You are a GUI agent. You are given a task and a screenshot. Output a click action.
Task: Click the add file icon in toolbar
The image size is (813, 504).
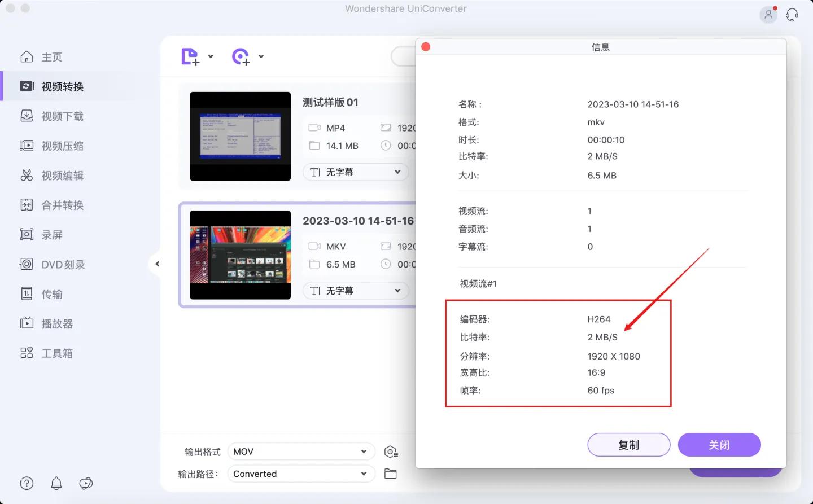click(x=190, y=56)
